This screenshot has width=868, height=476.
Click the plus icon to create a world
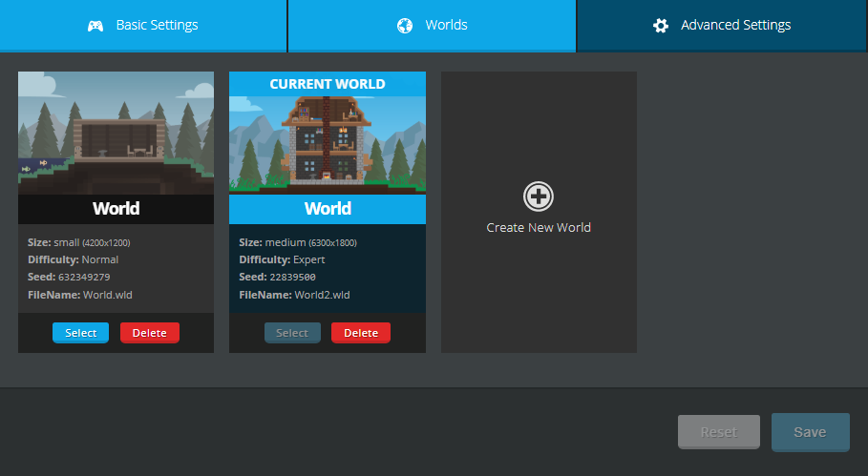point(539,197)
